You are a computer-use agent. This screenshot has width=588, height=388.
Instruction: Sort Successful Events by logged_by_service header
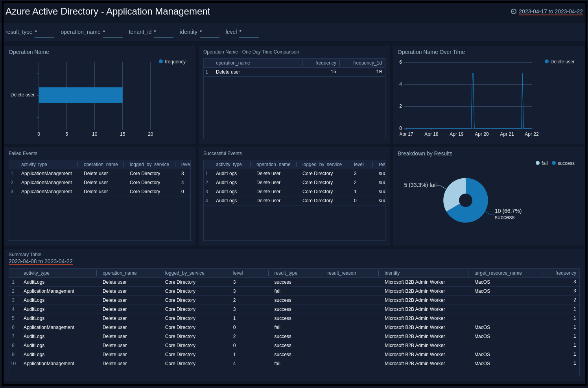(322, 164)
